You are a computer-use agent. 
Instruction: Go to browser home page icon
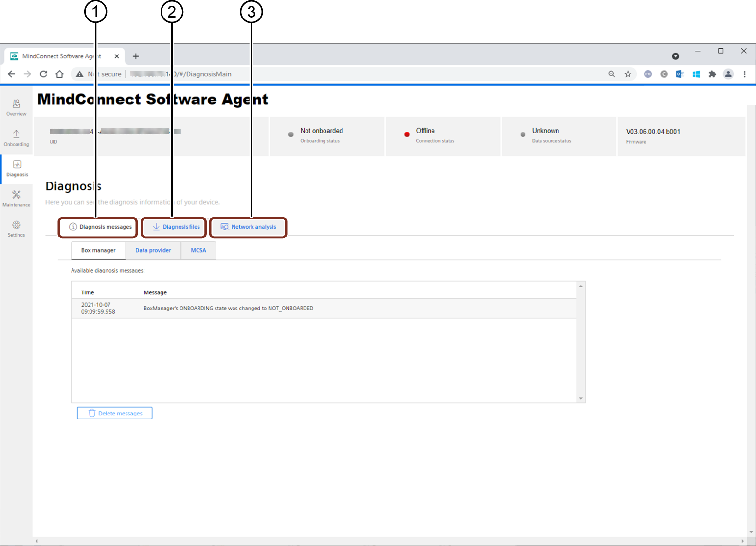tap(59, 74)
